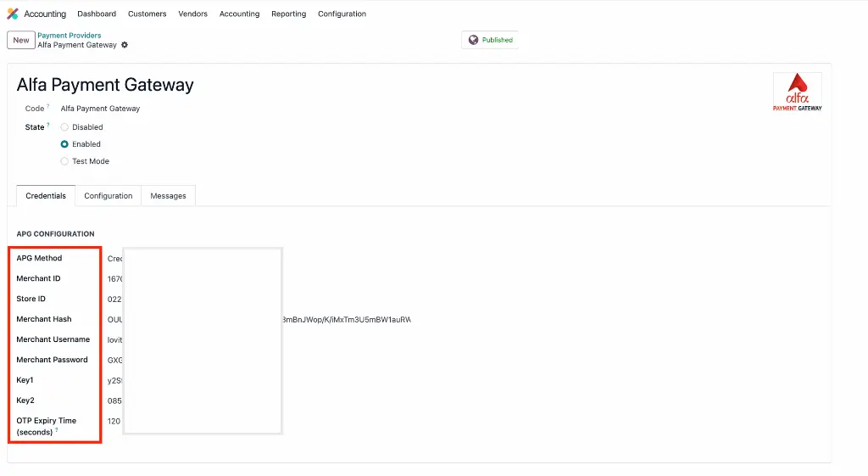Go to Payment Providers breadcrumb link

coord(69,36)
